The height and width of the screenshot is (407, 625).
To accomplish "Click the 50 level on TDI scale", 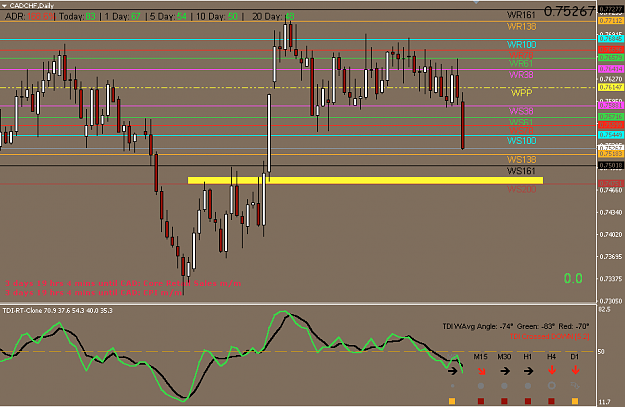I will [x=601, y=352].
